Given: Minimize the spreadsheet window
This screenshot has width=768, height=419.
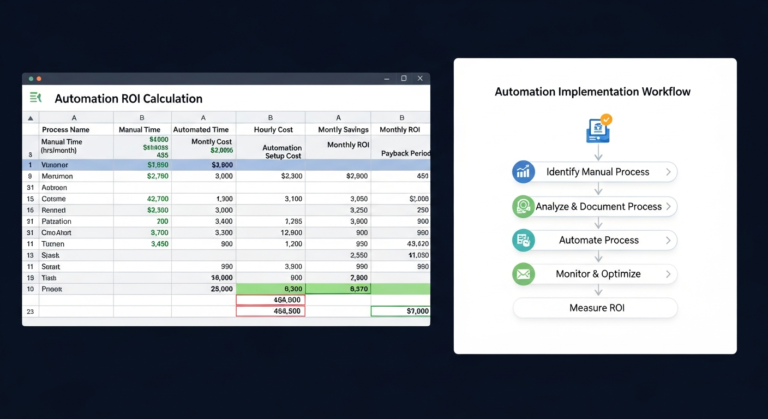Looking at the screenshot, I should point(386,78).
